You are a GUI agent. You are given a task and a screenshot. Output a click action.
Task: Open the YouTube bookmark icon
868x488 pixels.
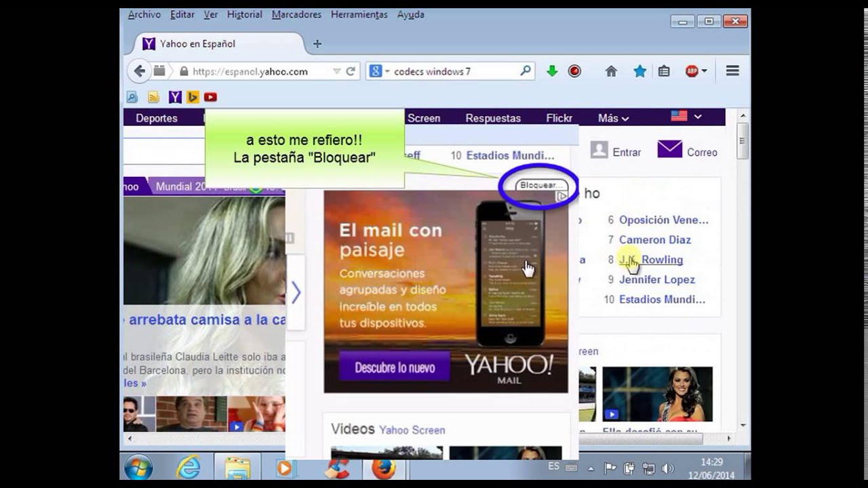[x=210, y=97]
